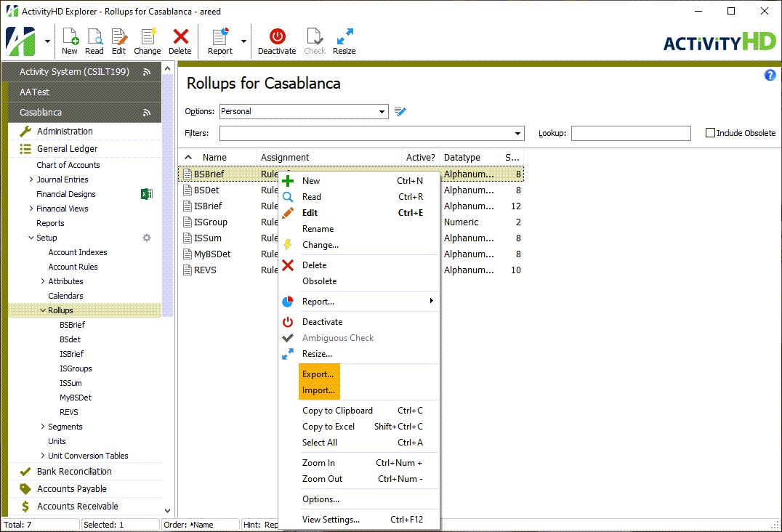782x532 pixels.
Task: Click the document icon of the REVS row
Action: (x=188, y=270)
